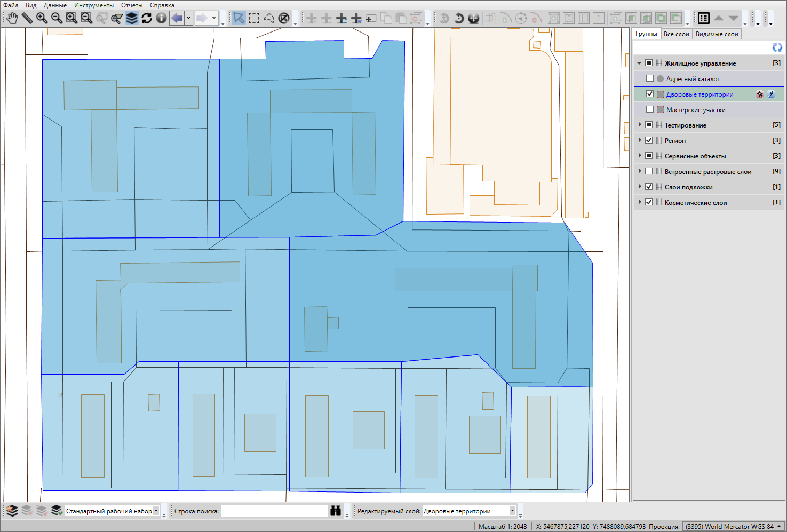
Task: Open the Стандартный рабочий набор dropdown
Action: click(156, 511)
